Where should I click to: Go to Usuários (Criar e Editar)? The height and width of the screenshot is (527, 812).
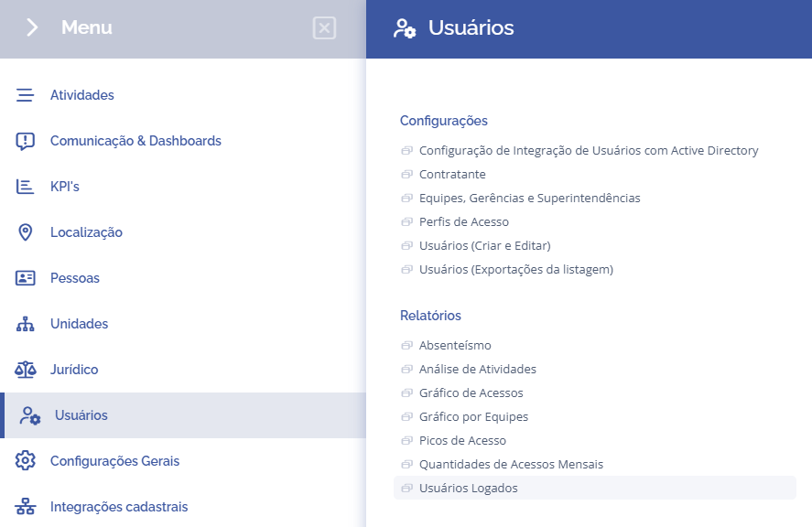[484, 245]
